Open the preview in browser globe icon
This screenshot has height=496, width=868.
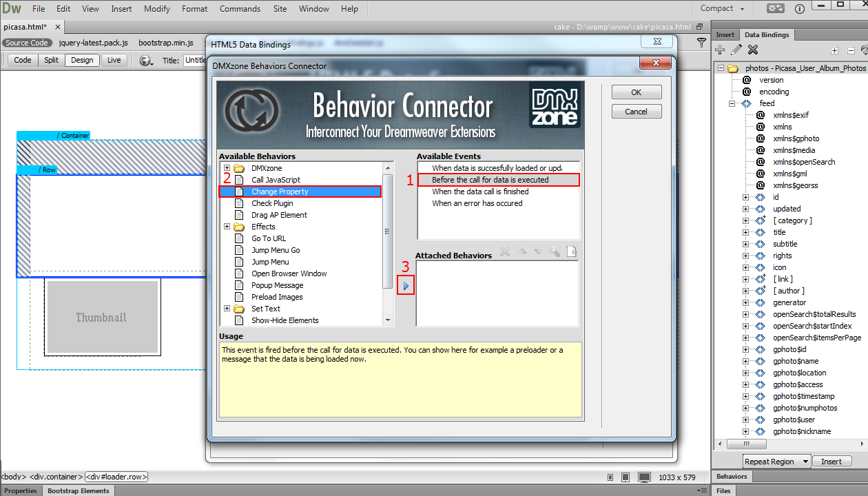pos(145,61)
